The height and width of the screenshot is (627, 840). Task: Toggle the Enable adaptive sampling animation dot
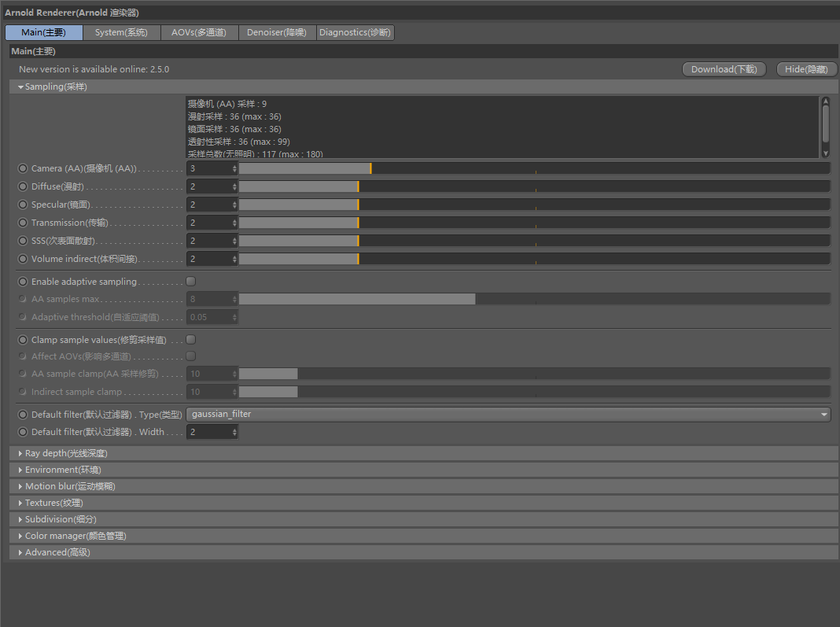[23, 282]
